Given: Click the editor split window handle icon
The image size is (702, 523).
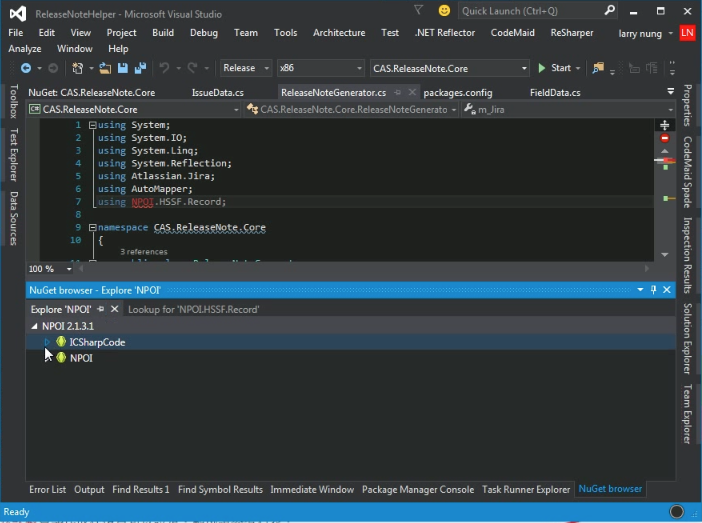Looking at the screenshot, I should pos(665,125).
